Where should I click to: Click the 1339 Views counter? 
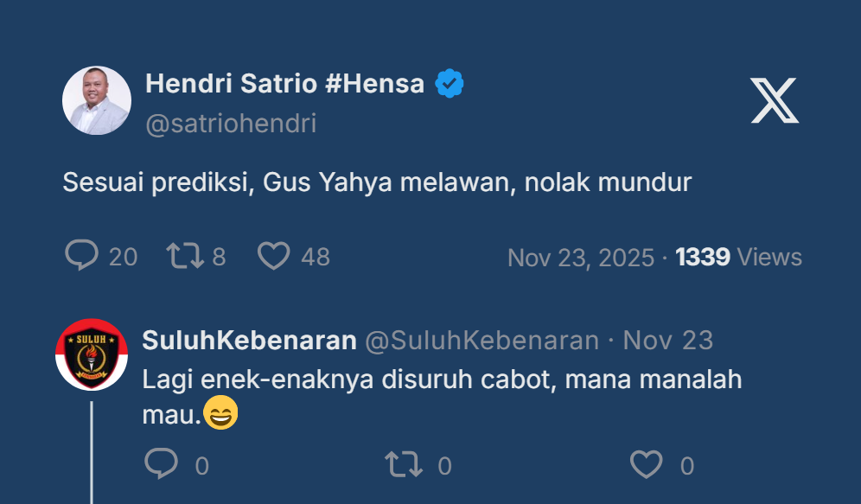click(738, 258)
